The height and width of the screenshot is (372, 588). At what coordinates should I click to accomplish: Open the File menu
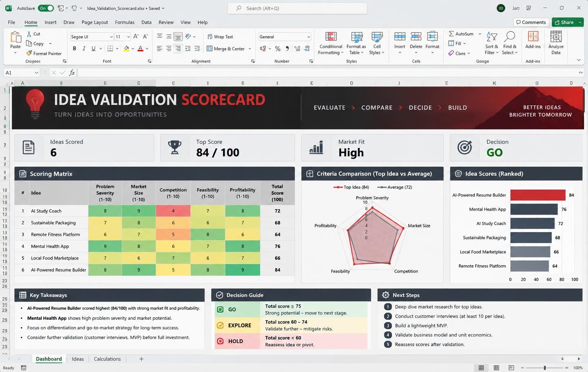[x=11, y=22]
